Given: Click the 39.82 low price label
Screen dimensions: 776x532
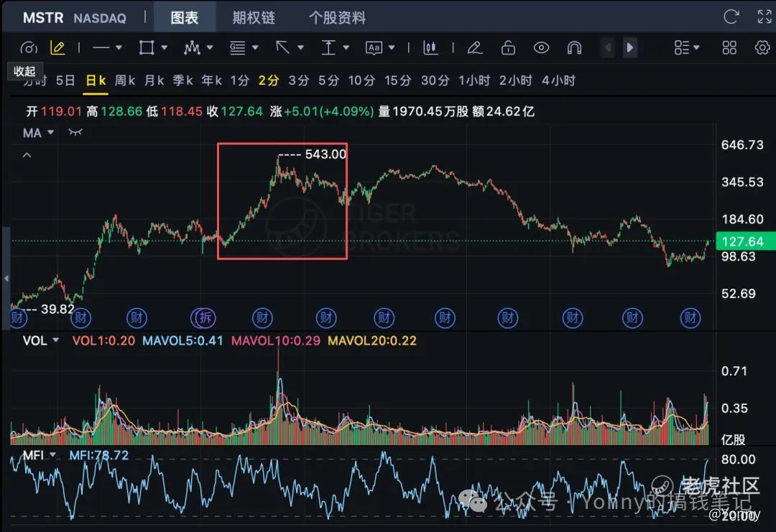Looking at the screenshot, I should pyautogui.click(x=57, y=309).
